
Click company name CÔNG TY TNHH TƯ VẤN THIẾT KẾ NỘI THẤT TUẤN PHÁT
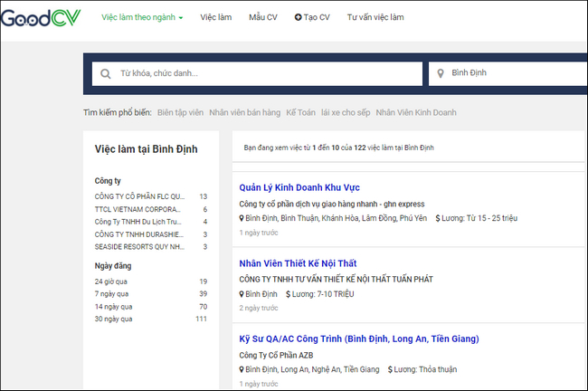coord(336,279)
